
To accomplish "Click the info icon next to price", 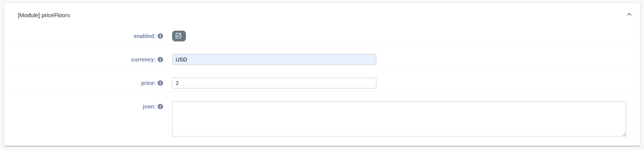I will pos(160,83).
